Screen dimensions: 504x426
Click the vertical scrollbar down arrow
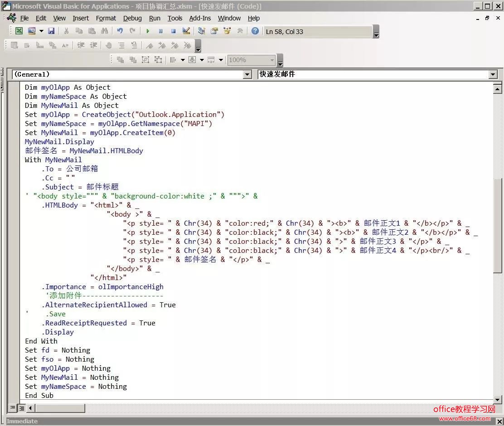[497, 399]
